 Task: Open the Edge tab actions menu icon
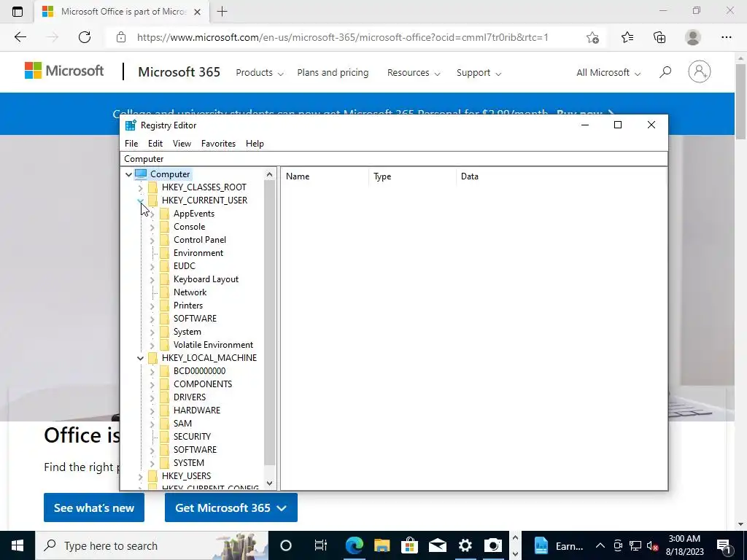[x=18, y=12]
